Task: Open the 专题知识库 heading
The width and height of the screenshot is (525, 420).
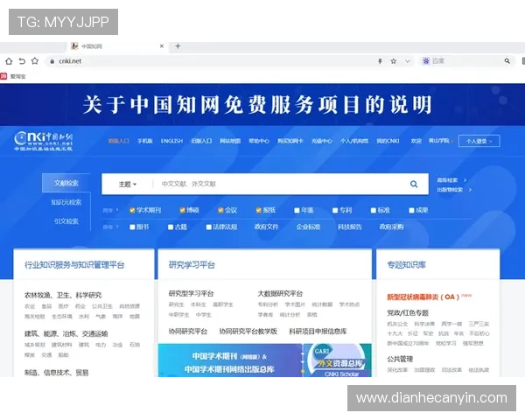Action: click(407, 265)
